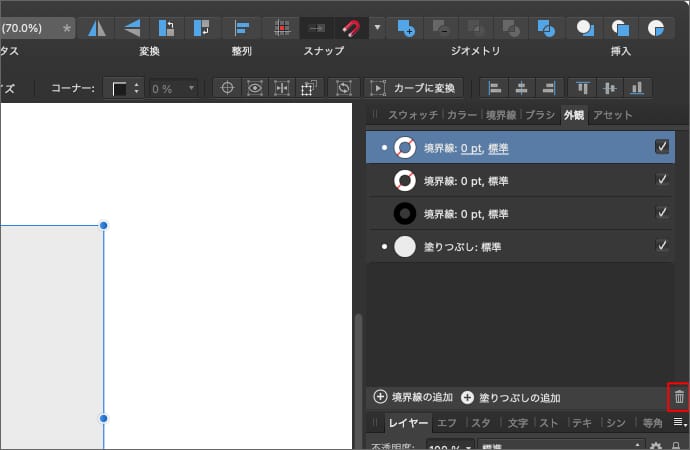Toggle checkbox of the black-circle 境界線 row

[x=661, y=212]
